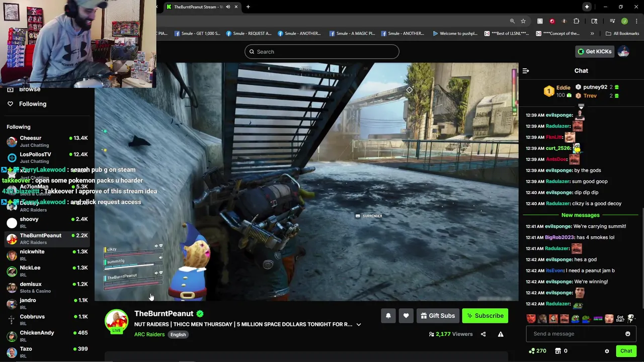Toggle stream notifications bell
Screen dimensions: 644x362
(x=388, y=316)
